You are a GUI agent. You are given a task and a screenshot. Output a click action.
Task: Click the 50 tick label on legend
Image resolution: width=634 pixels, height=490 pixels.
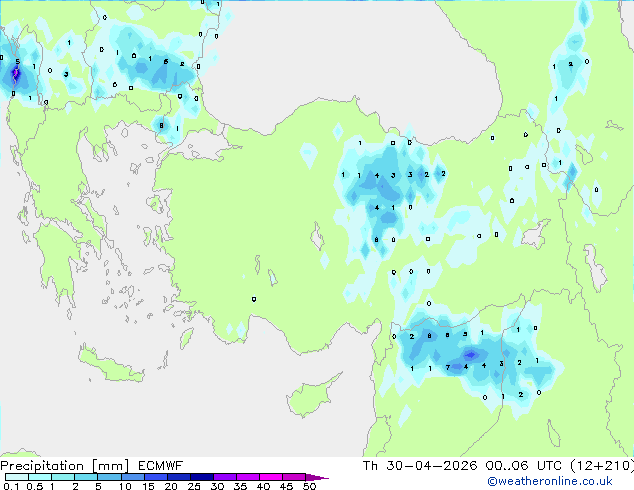pos(310,486)
